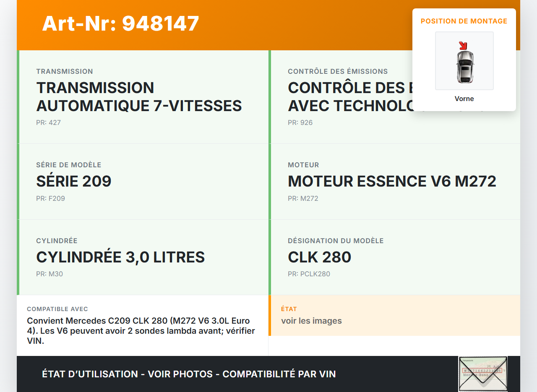
Task: Click the car top-view icon
Action: 464,66
